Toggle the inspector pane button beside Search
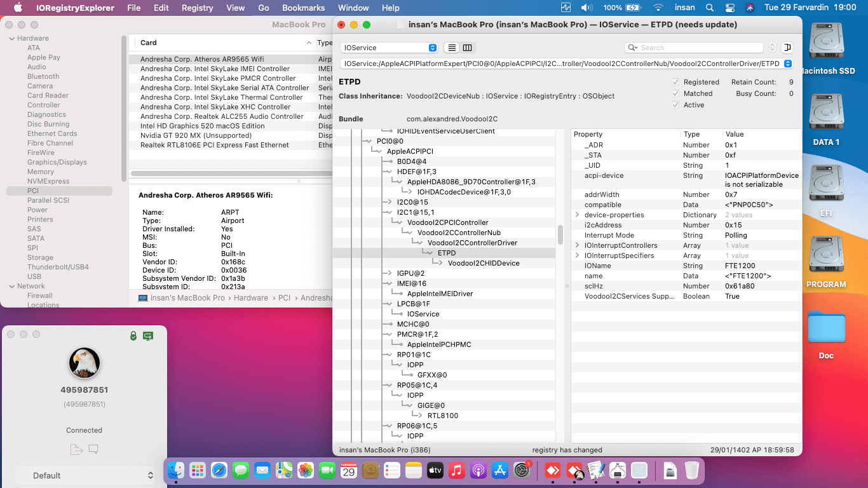Screen dimensions: 868x488 [x=788, y=48]
